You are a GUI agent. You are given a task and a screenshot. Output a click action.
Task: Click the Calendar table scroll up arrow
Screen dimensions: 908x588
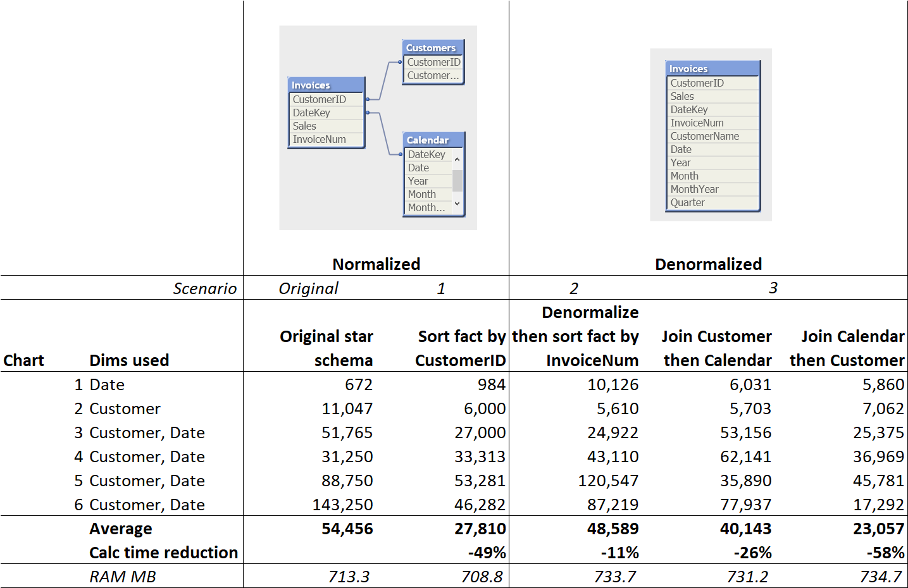coord(457,159)
